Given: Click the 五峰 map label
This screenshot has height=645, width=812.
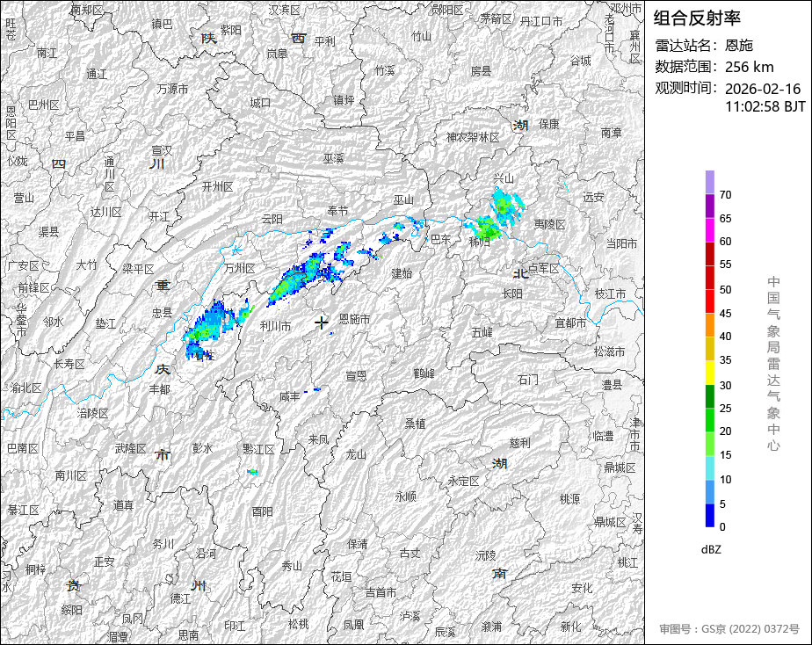Looking at the screenshot, I should point(482,332).
